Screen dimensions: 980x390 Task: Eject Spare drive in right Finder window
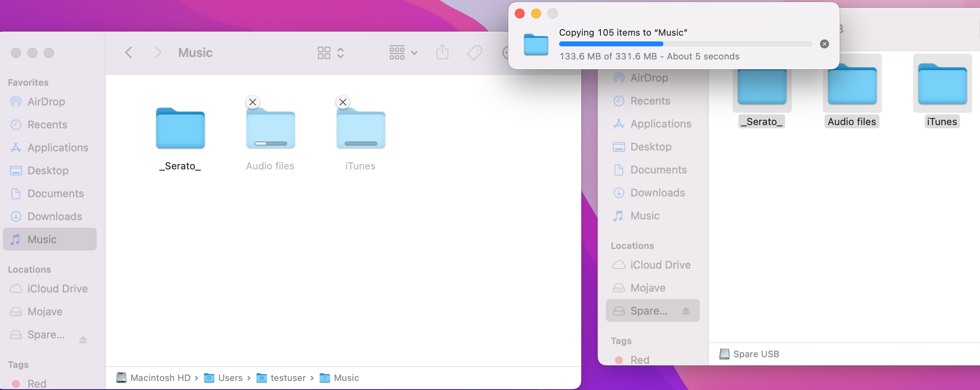(x=686, y=311)
